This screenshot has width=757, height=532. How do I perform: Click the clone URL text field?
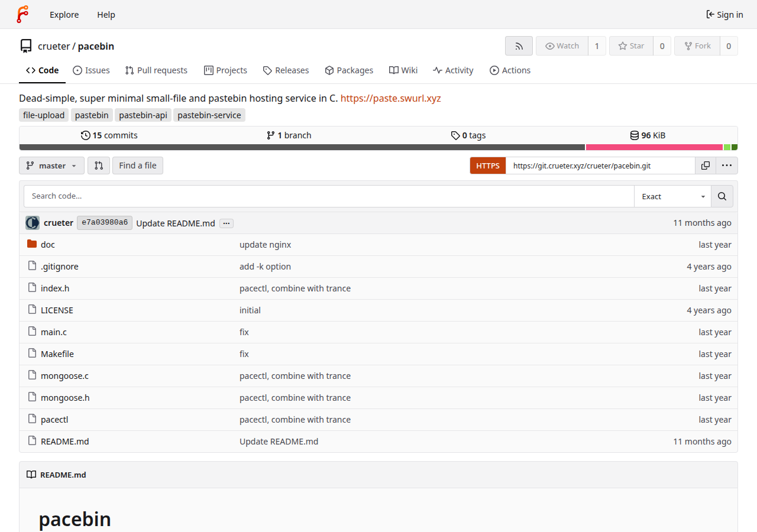click(x=600, y=166)
